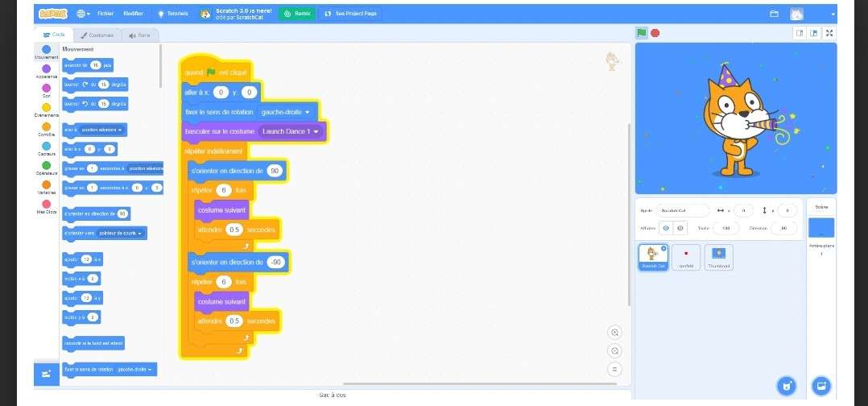This screenshot has width=868, height=406.
Task: Select the Capteurs category circle
Action: point(47,146)
